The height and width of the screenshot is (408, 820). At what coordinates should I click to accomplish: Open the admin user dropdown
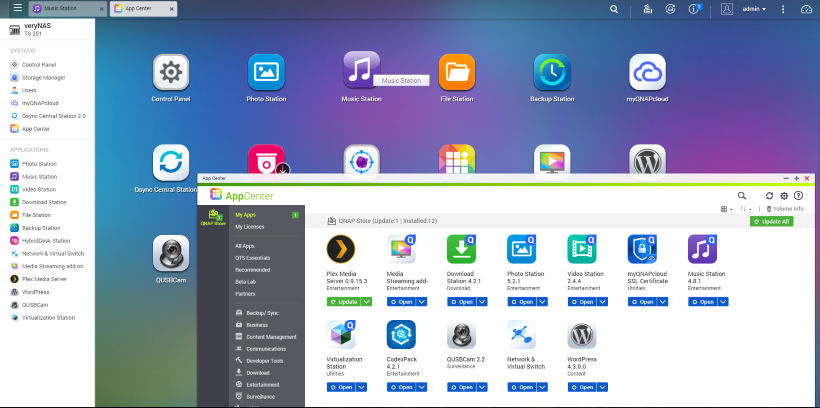tap(754, 9)
